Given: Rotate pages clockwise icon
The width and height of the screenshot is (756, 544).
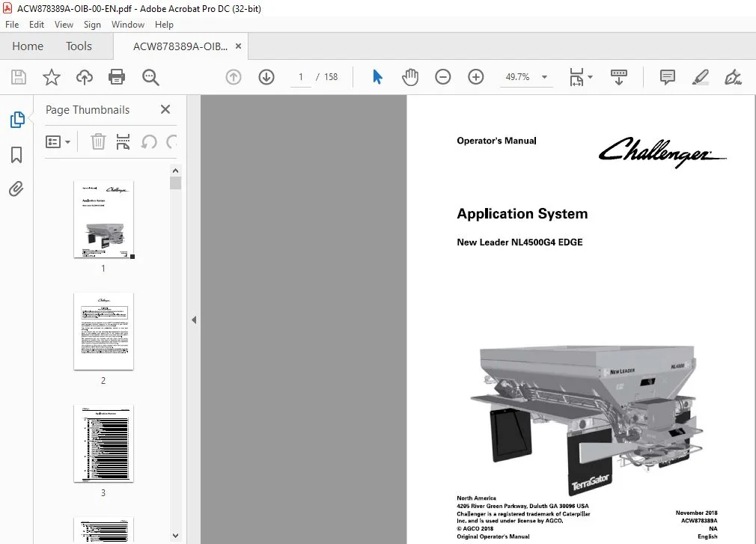Looking at the screenshot, I should (x=171, y=141).
